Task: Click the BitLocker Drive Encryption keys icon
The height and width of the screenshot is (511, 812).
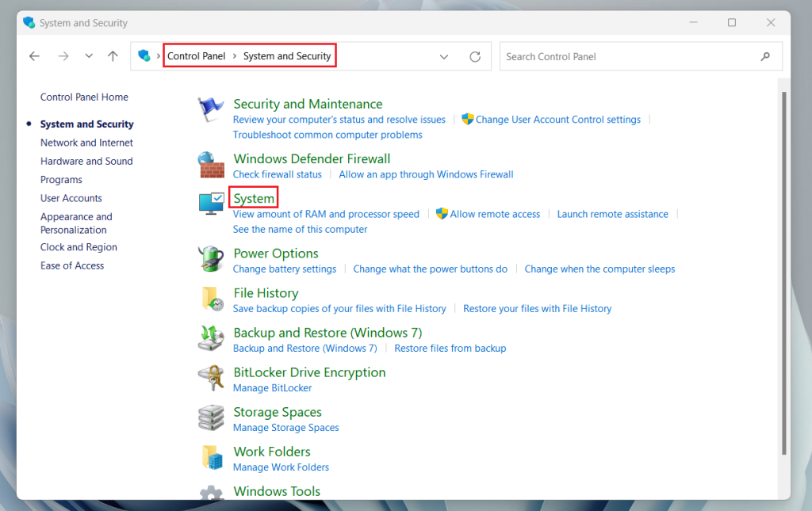Action: tap(210, 376)
